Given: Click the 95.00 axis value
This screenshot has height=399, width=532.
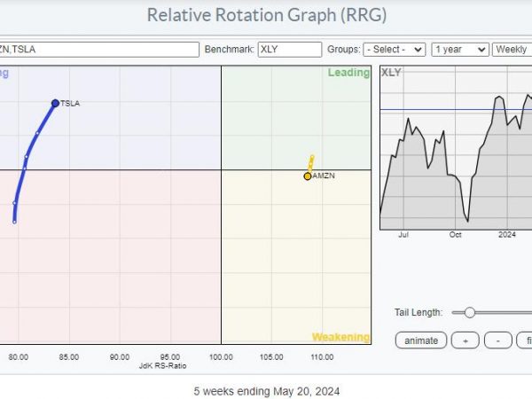Looking at the screenshot, I should [x=170, y=357].
